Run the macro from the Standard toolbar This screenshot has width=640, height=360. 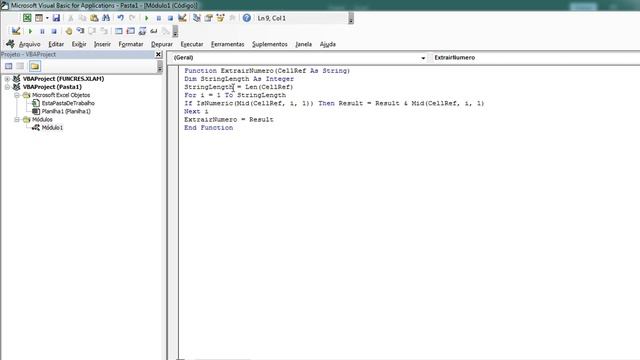click(x=147, y=18)
